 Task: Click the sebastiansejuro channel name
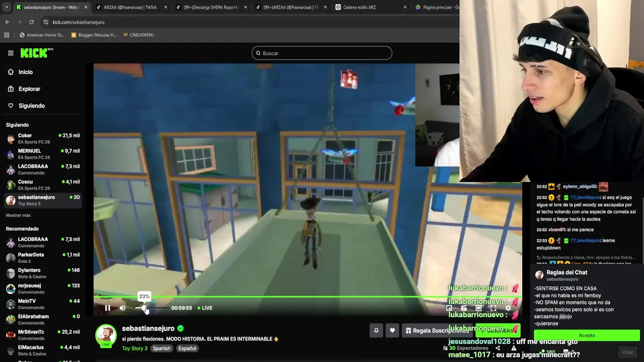pos(148,328)
